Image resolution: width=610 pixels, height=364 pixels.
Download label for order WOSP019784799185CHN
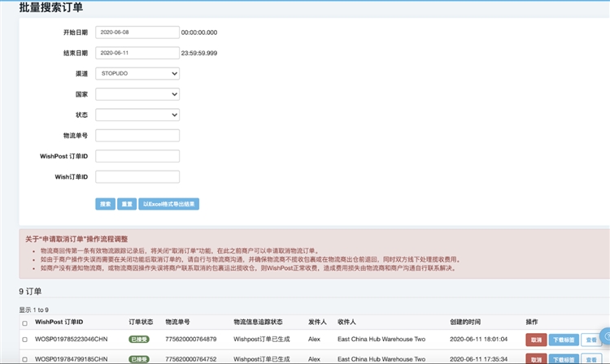(564, 359)
